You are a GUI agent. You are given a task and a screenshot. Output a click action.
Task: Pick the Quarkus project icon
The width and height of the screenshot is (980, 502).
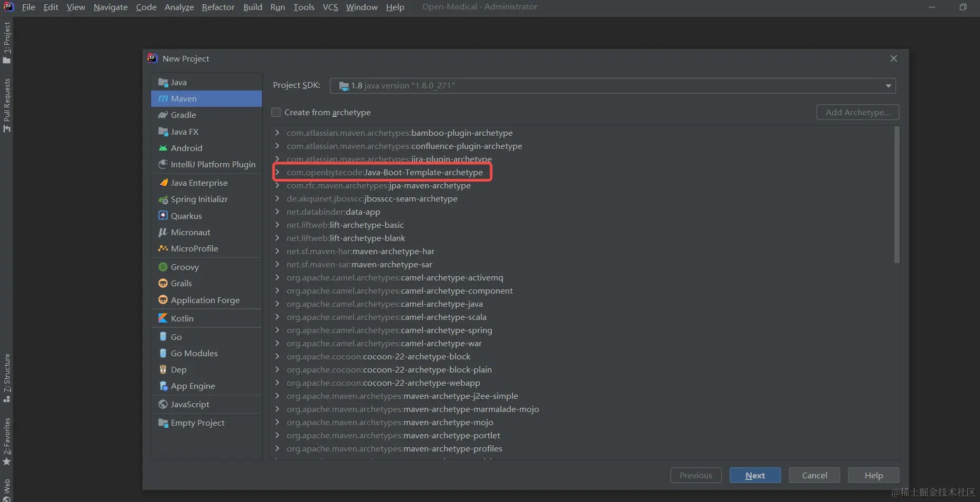pyautogui.click(x=163, y=216)
